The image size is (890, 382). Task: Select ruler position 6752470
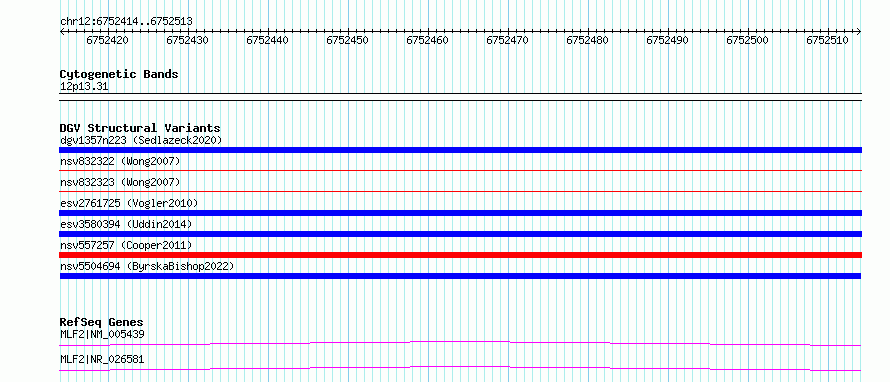(507, 40)
